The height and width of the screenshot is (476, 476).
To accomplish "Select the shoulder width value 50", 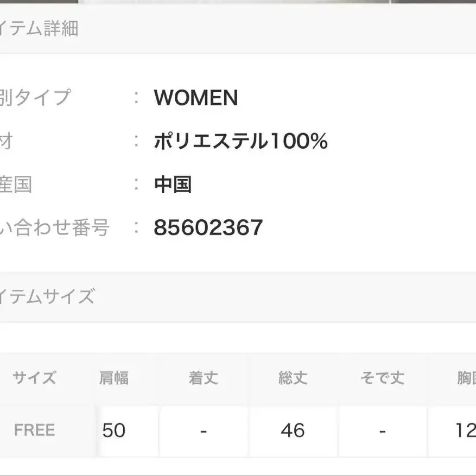I will tap(114, 430).
